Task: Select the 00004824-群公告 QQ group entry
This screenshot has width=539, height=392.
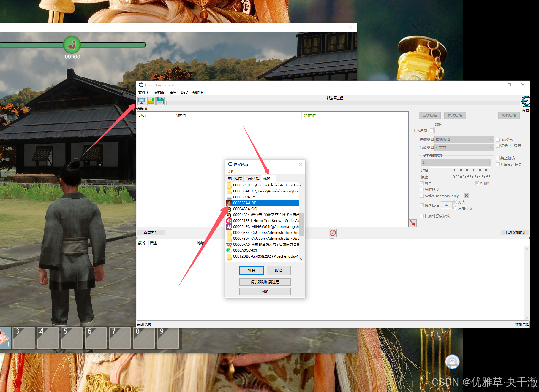Action: coord(263,215)
